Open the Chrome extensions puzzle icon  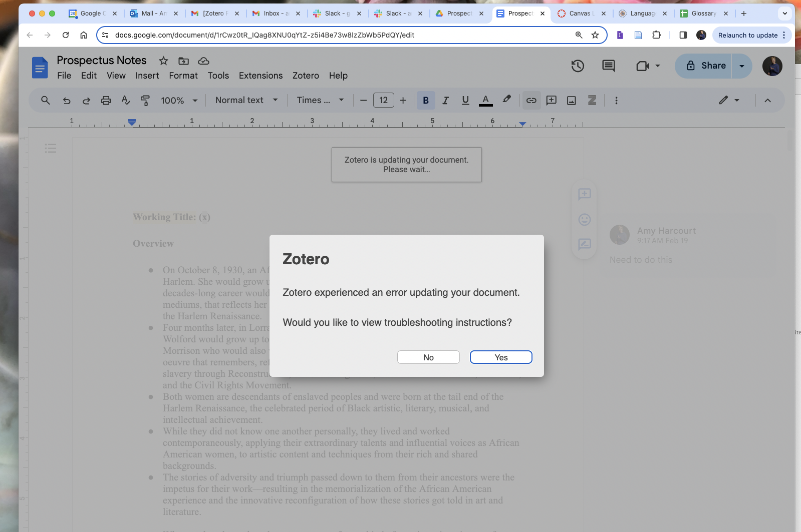tap(656, 35)
